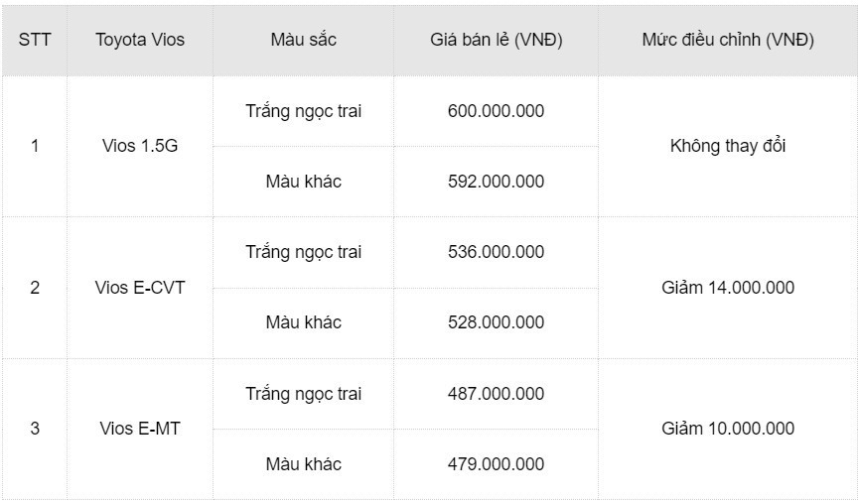Click the Vios 1.5G model cell
This screenshot has height=504, width=858.
click(140, 147)
